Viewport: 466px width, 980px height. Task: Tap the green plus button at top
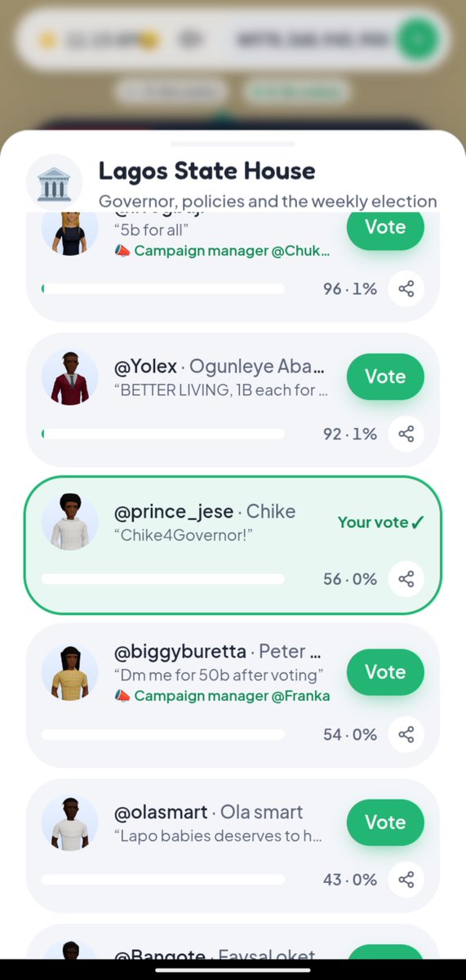coord(419,38)
